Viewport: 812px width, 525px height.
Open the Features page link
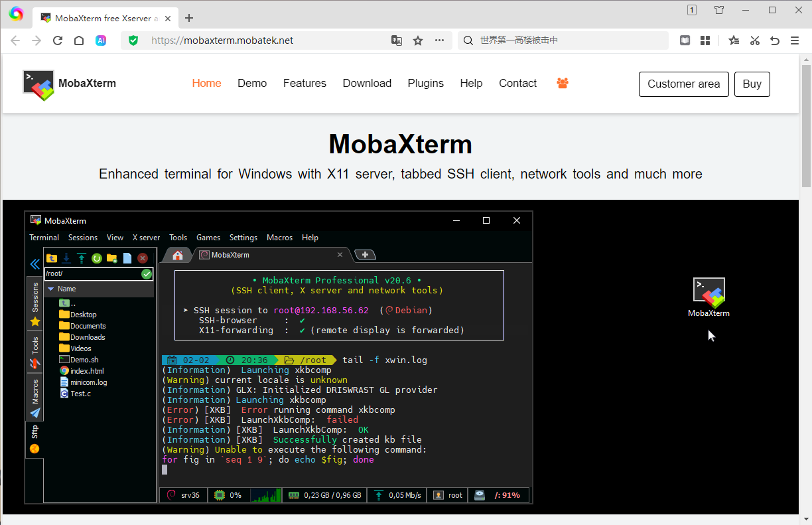[304, 84]
